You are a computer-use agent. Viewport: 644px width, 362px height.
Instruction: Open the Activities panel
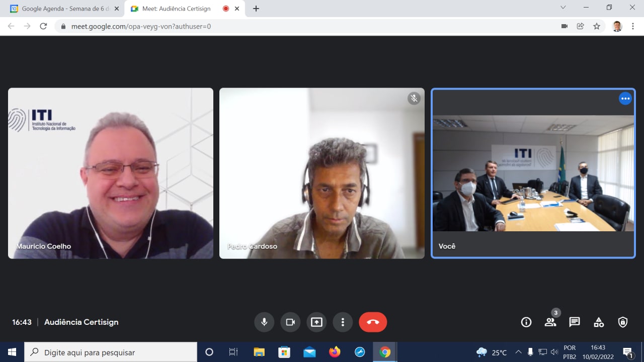point(598,322)
